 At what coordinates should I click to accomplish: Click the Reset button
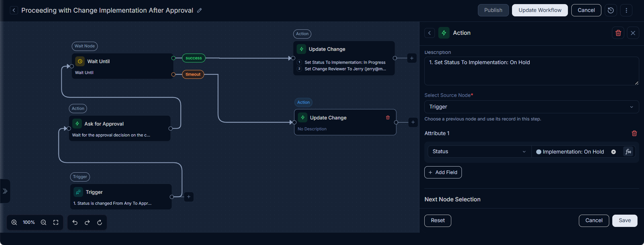(x=438, y=221)
